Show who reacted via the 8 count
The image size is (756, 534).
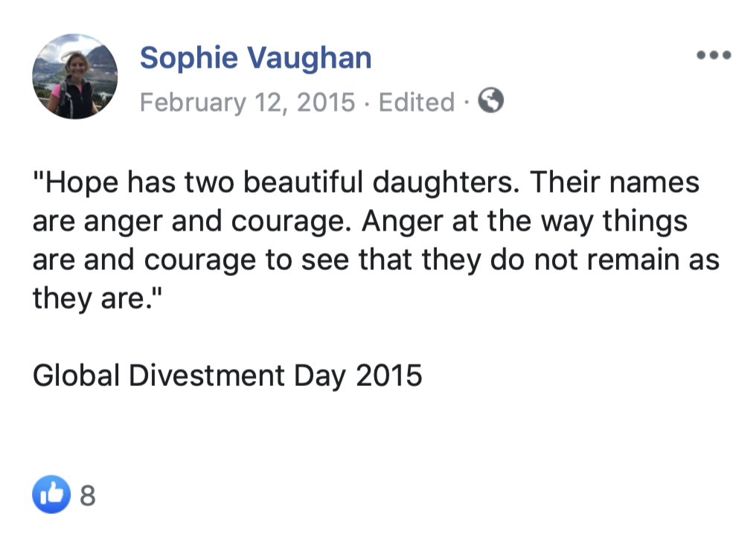click(87, 495)
